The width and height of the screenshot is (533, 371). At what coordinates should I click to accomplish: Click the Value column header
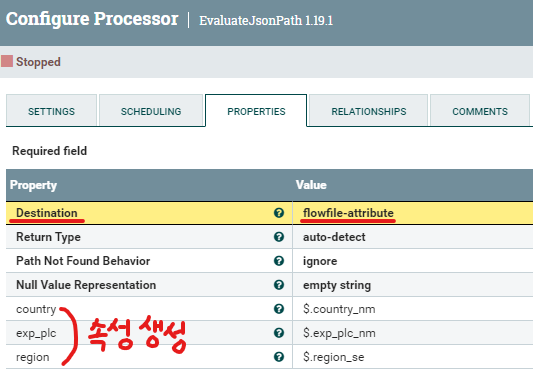click(x=311, y=185)
